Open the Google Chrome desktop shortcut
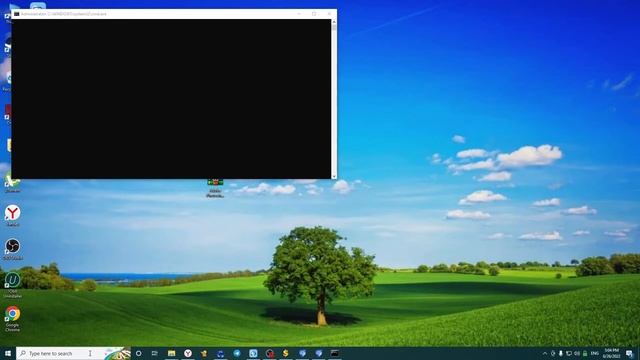Screen dimensions: 640x360 point(13,318)
